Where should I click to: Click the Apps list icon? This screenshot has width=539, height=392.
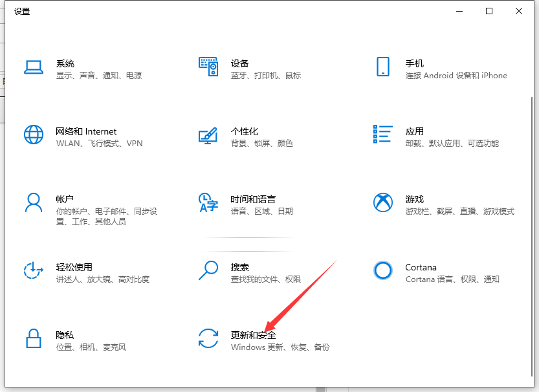click(x=382, y=135)
